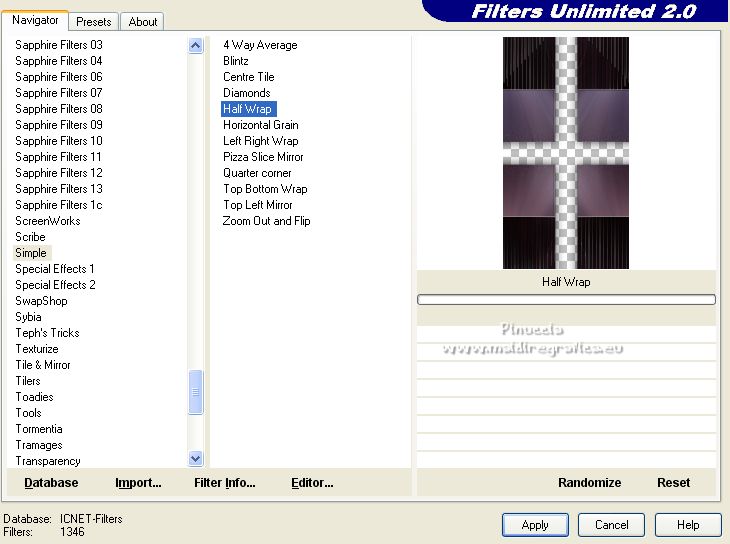Select the Special Effects 1 category

pos(55,269)
